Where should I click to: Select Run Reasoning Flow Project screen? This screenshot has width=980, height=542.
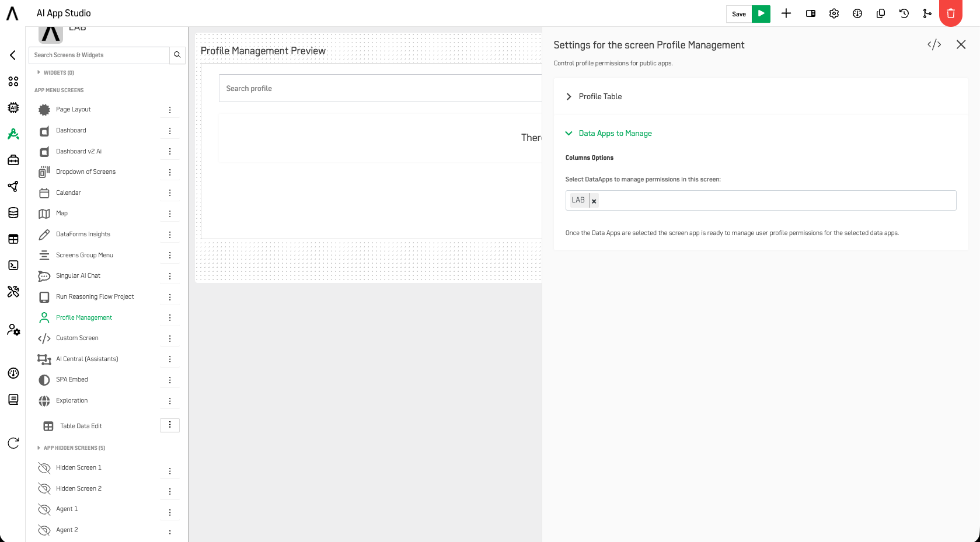click(x=95, y=296)
